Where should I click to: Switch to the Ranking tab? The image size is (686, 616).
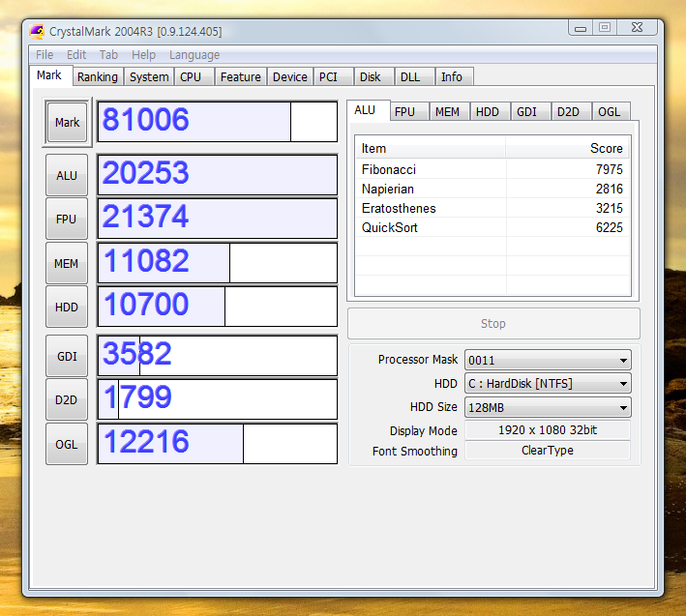[x=98, y=77]
